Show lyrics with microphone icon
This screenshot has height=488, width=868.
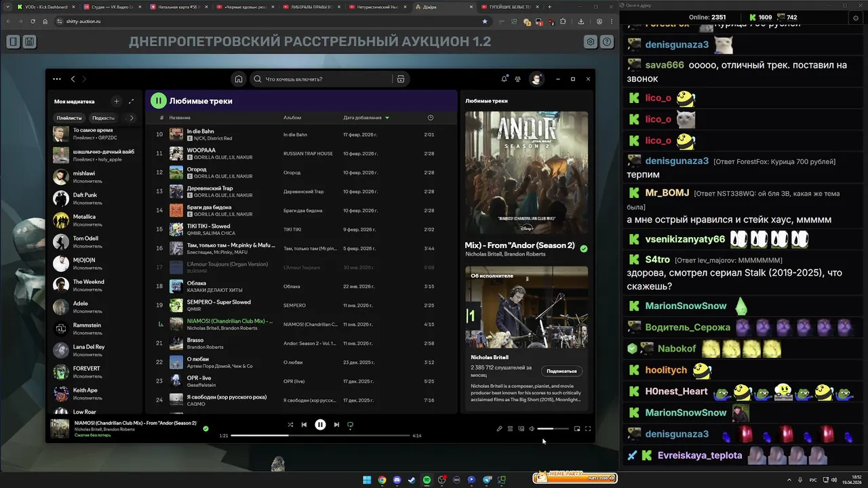499,428
